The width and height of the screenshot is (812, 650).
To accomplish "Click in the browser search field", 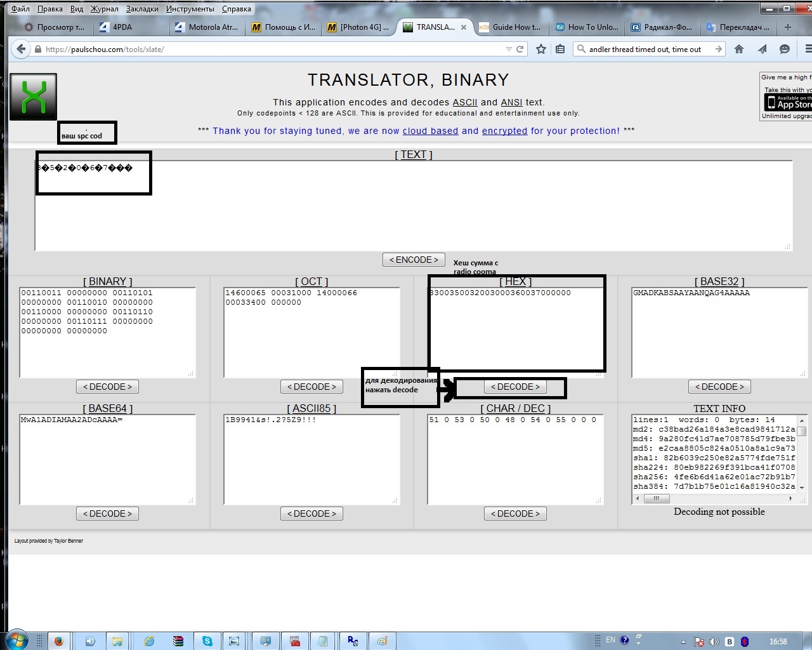I will (x=649, y=49).
